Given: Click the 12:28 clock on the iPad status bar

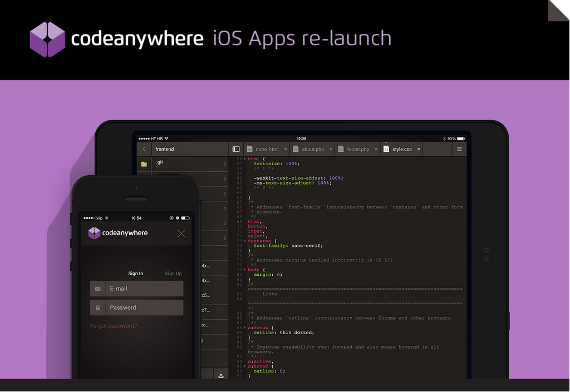Looking at the screenshot, I should pyautogui.click(x=301, y=138).
